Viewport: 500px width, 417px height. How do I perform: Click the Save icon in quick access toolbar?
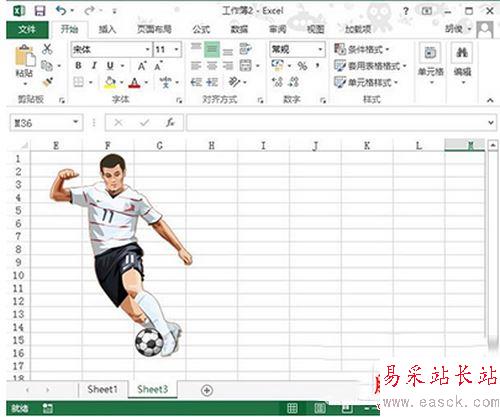[x=40, y=11]
